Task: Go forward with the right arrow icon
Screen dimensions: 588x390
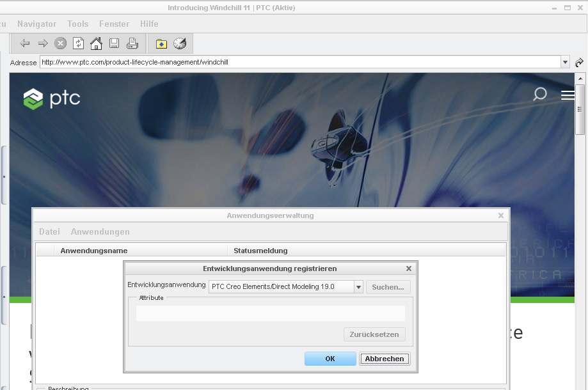Action: pyautogui.click(x=43, y=43)
